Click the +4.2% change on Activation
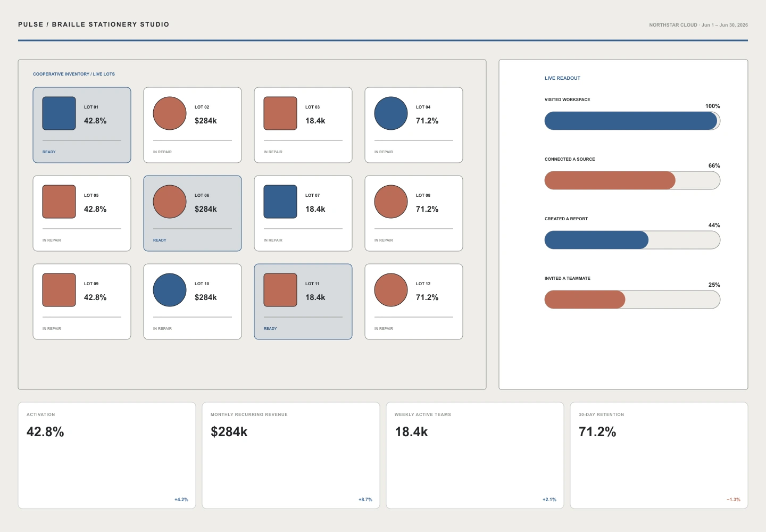 [181, 500]
